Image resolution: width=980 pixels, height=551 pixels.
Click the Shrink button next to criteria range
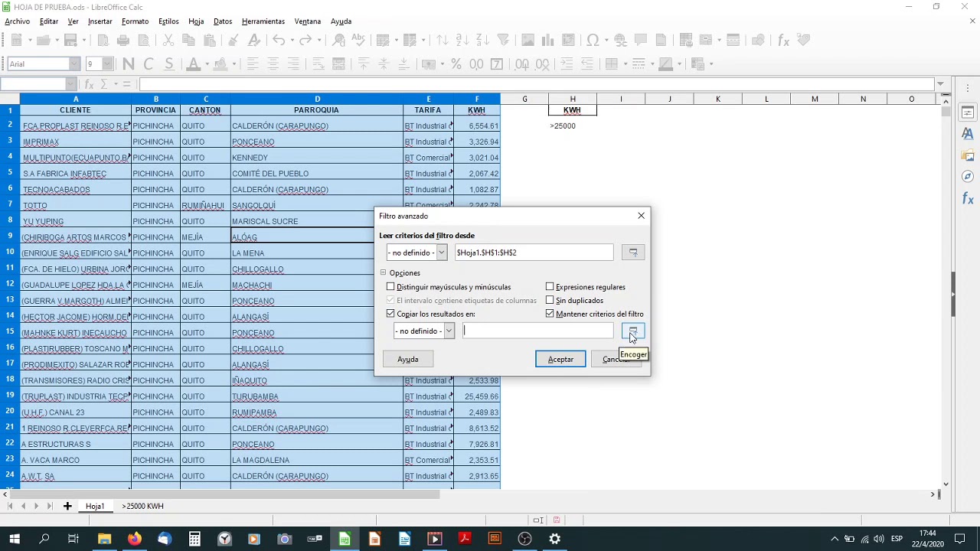click(632, 253)
